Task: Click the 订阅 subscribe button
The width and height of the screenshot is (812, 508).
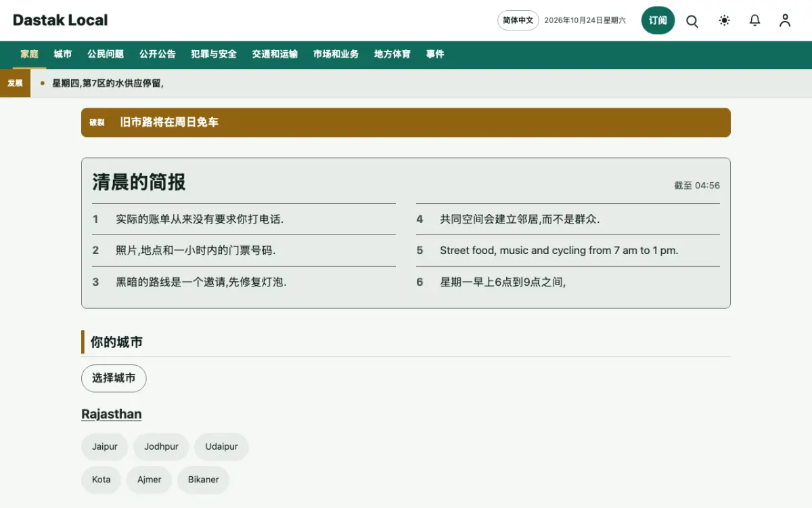Action: [x=658, y=20]
